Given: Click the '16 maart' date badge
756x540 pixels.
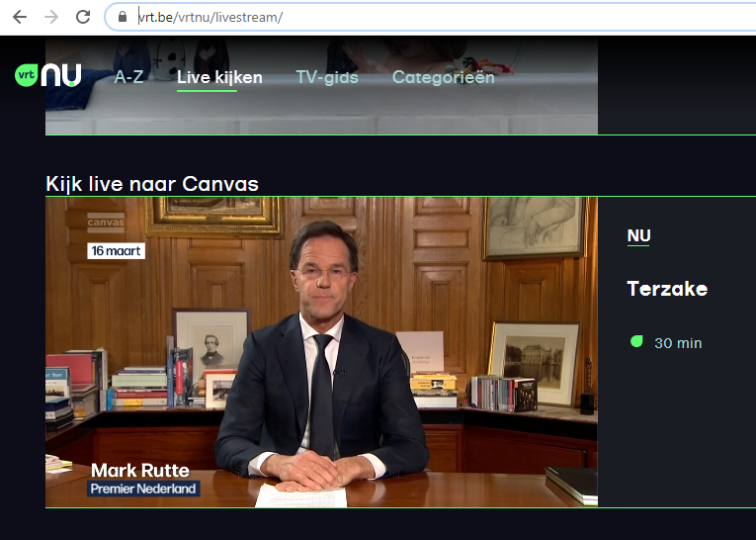Looking at the screenshot, I should [x=117, y=251].
